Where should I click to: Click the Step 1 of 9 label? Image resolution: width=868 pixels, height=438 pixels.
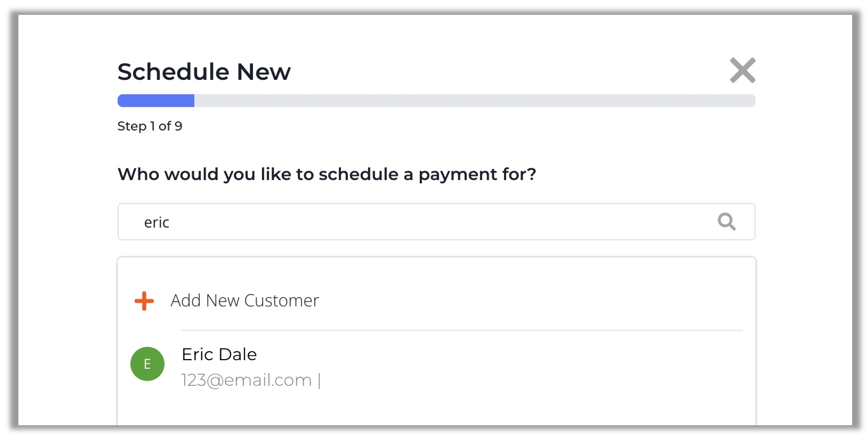click(x=150, y=126)
